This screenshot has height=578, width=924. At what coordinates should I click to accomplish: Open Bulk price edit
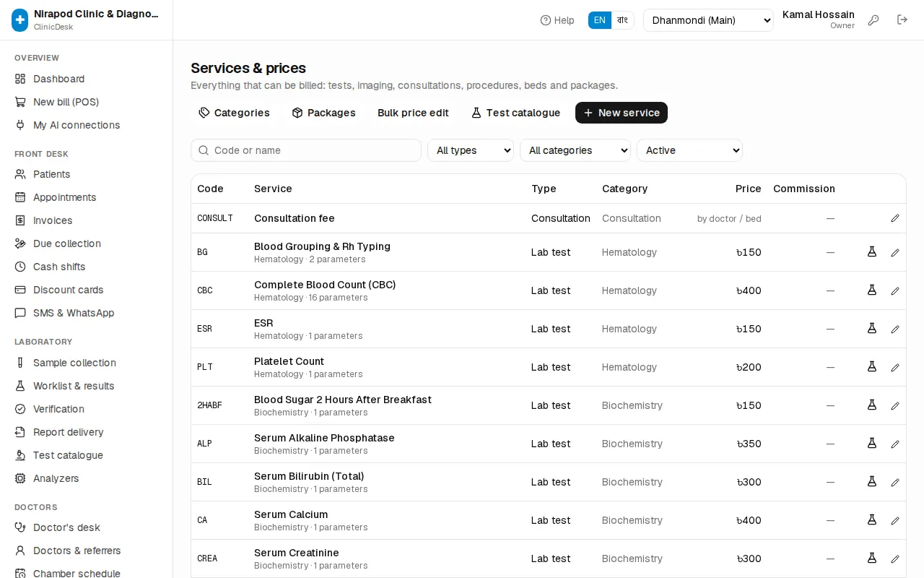pyautogui.click(x=413, y=113)
